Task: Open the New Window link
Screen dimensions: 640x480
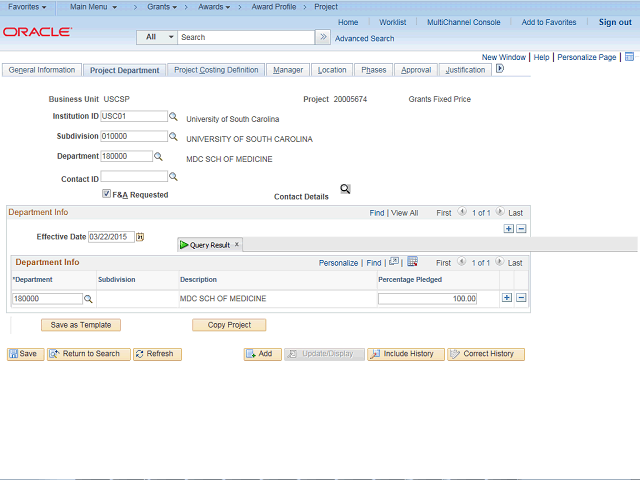Action: (503, 57)
